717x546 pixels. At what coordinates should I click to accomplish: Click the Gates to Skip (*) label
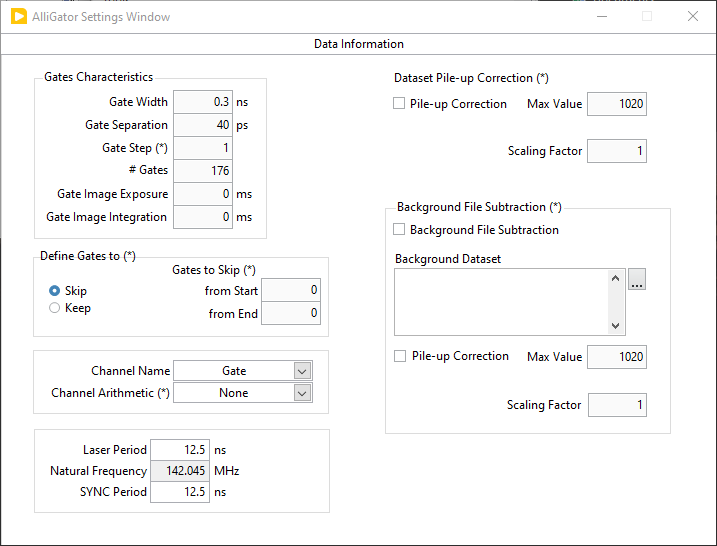point(214,270)
